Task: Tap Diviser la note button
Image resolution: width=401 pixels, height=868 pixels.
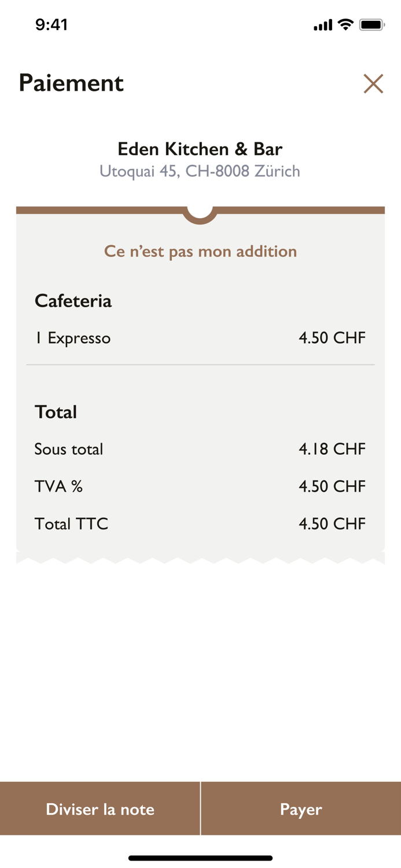Action: coord(100,808)
